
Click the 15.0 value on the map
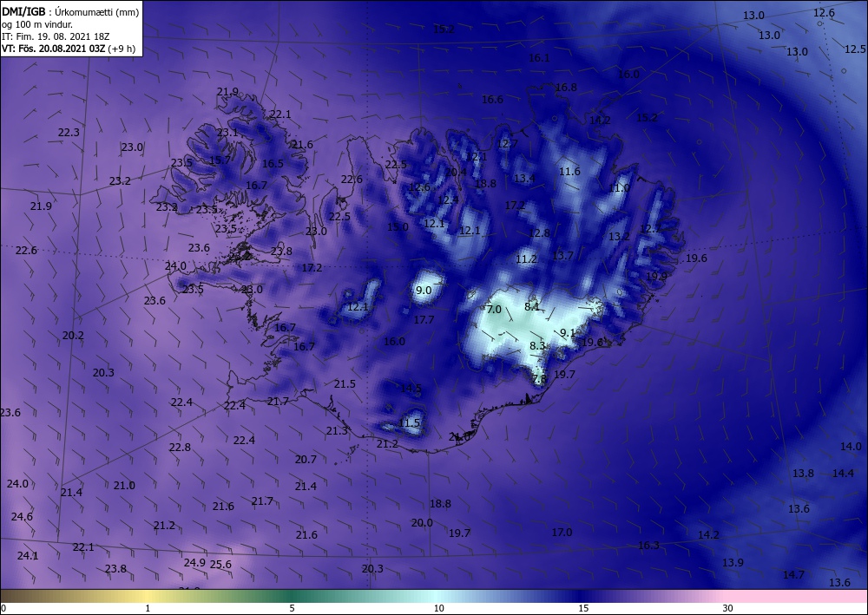click(x=398, y=226)
